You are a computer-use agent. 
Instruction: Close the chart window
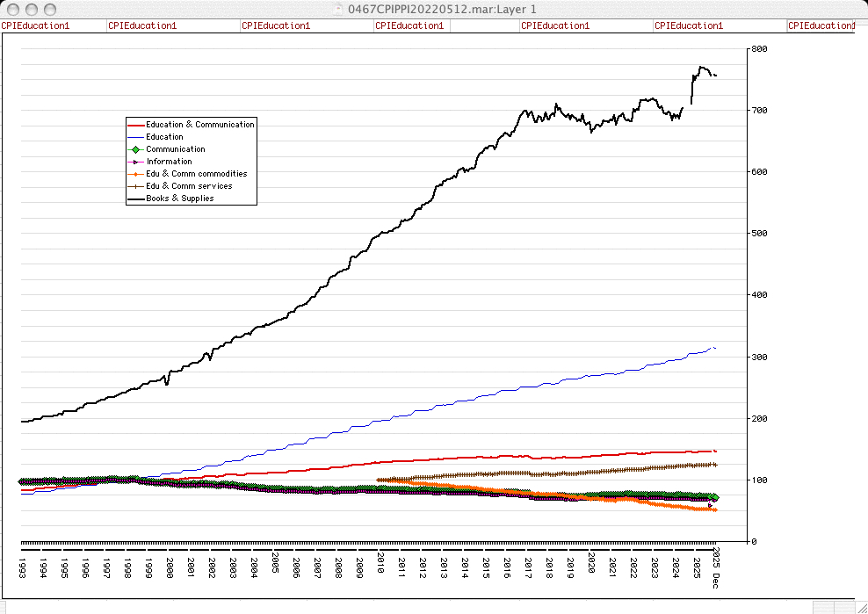(x=12, y=9)
